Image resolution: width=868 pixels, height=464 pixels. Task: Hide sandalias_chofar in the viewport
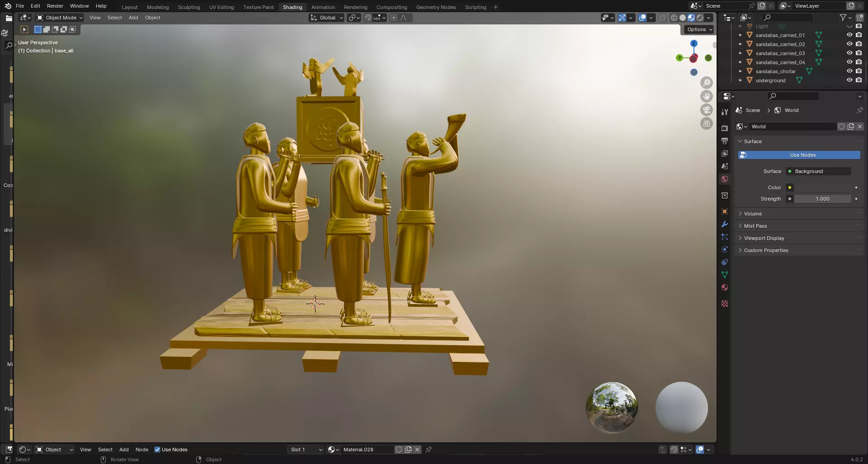(x=849, y=71)
